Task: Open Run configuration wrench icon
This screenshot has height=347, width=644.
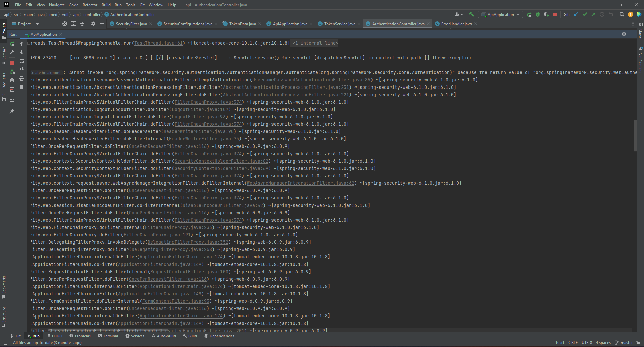Action: point(12,52)
